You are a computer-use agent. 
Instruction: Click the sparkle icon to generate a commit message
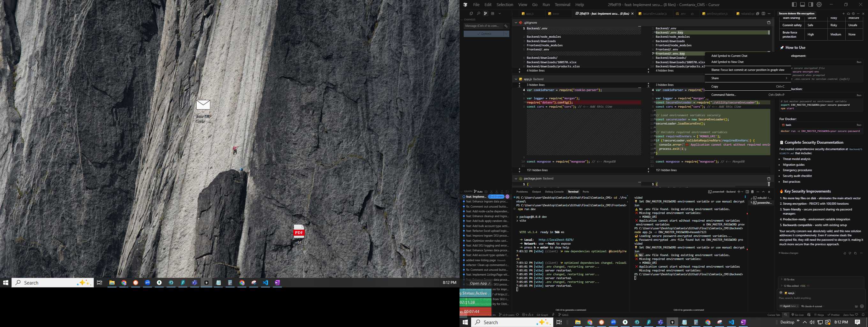tap(506, 26)
